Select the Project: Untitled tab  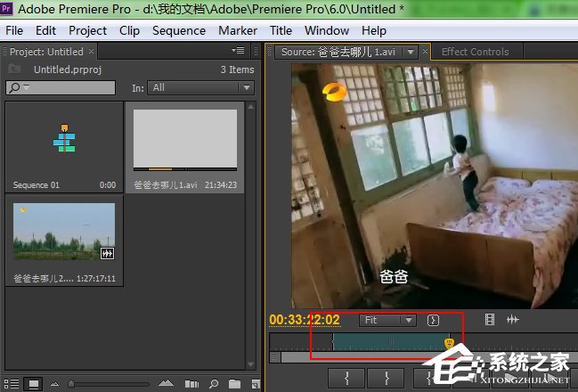coord(47,52)
